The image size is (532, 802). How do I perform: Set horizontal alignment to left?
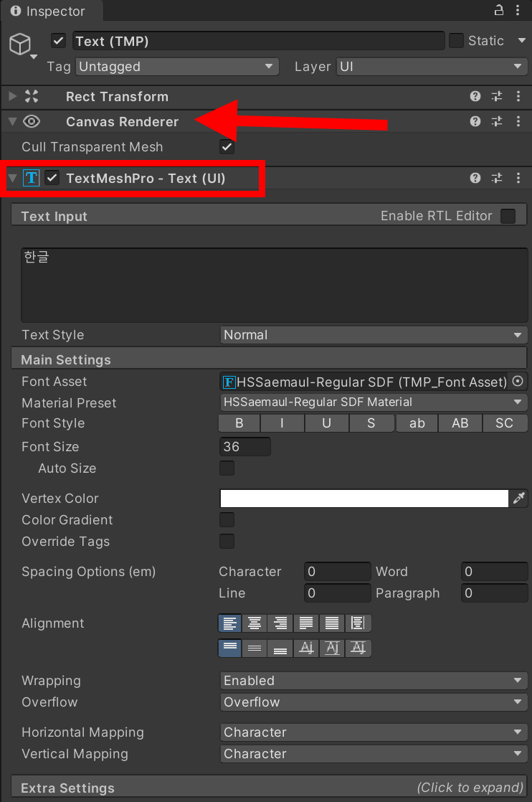230,623
